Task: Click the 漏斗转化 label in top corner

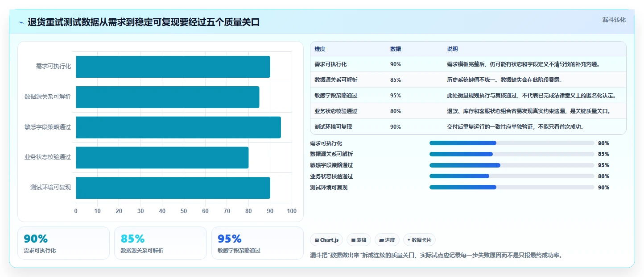Action: 614,20
